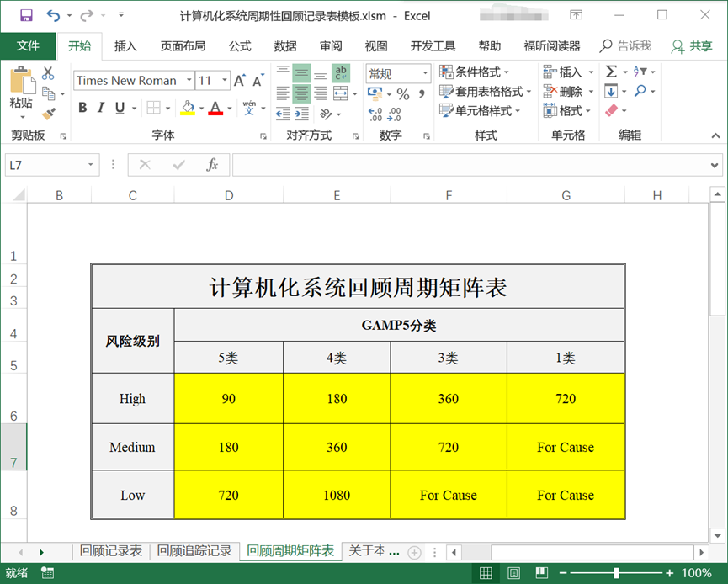The height and width of the screenshot is (584, 728).
Task: Click the Increase Font Size icon
Action: click(x=240, y=81)
